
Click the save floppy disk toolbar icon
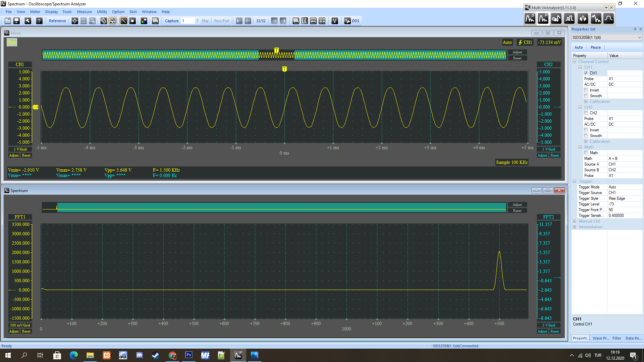point(16,21)
